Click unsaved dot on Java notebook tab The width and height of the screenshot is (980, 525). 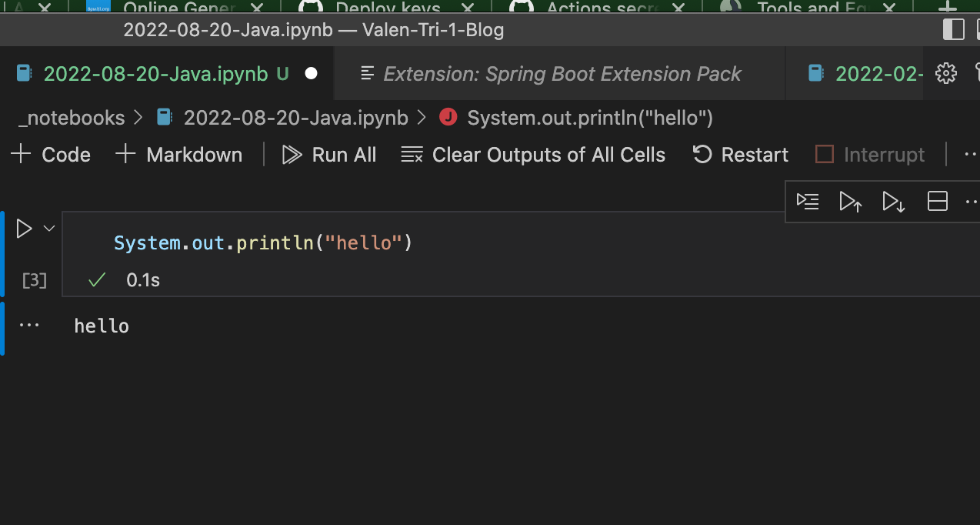311,74
